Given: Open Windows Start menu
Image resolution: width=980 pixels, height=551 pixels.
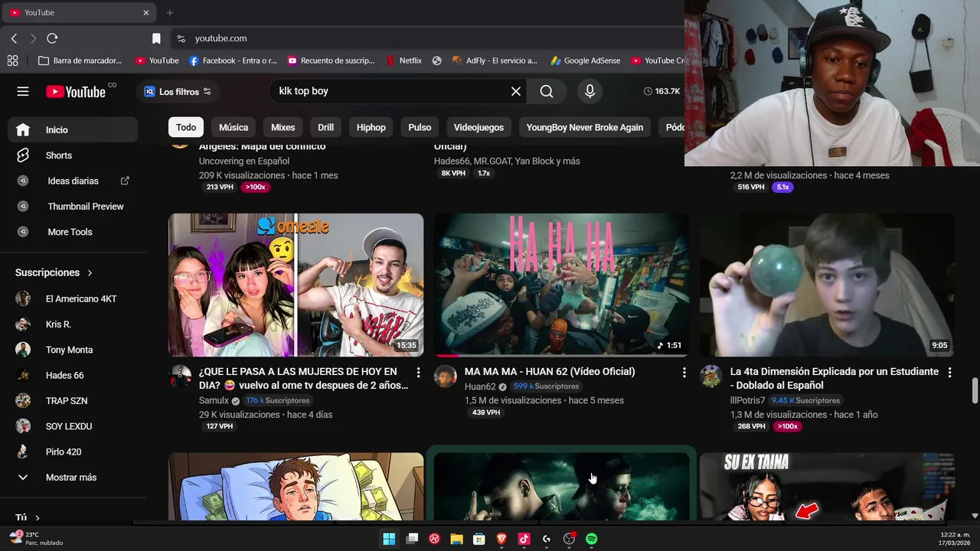Looking at the screenshot, I should 389,539.
